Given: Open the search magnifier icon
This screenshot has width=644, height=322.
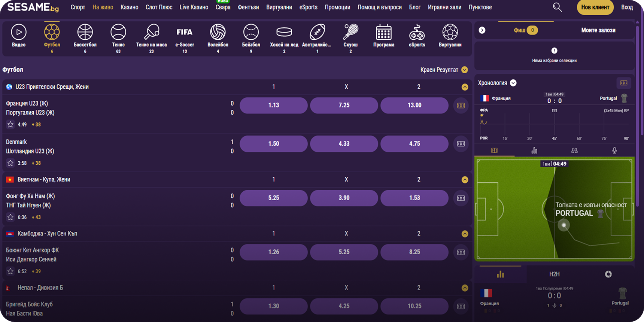Looking at the screenshot, I should coord(557,7).
